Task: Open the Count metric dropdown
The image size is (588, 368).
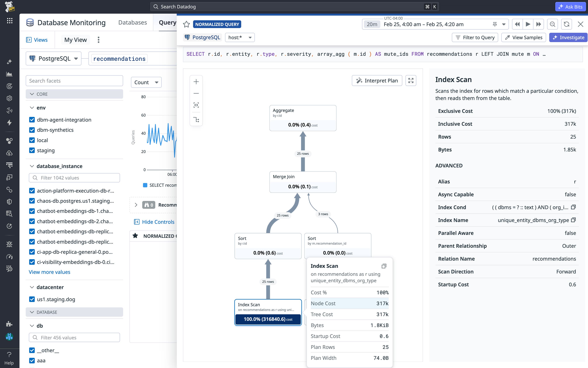Action: 146,82
